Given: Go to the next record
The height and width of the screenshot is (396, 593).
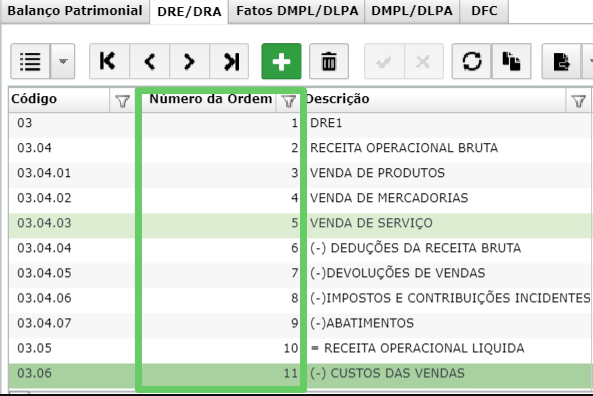Looking at the screenshot, I should tap(189, 61).
